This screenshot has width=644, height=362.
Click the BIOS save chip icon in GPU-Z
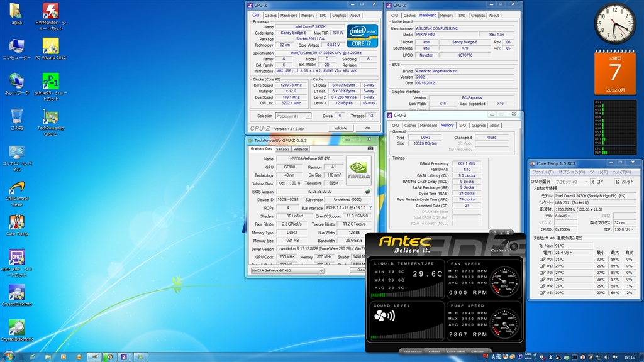367,192
